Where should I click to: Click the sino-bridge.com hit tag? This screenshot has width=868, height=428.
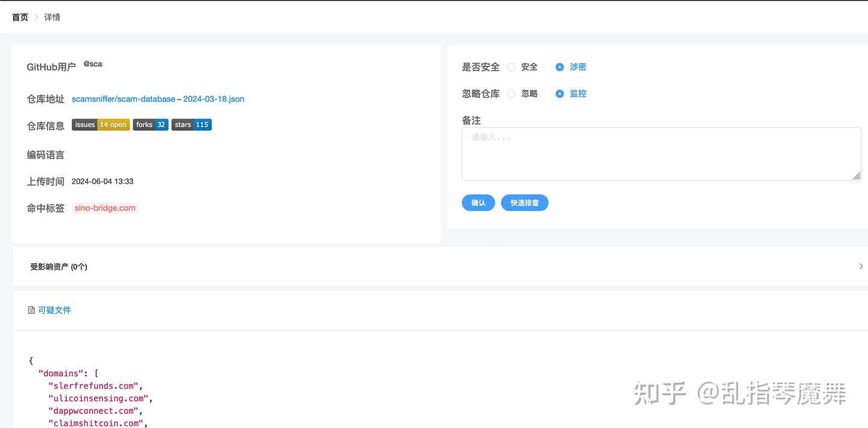104,207
